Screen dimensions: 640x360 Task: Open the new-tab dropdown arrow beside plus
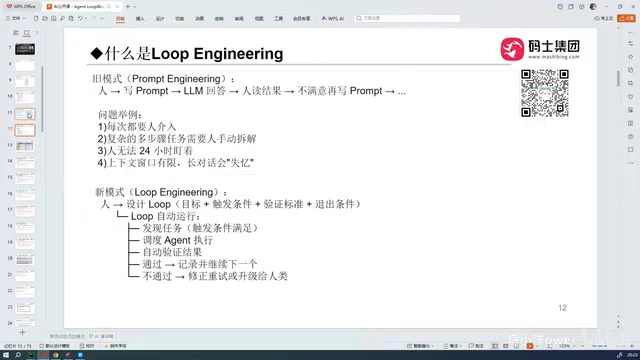point(135,7)
